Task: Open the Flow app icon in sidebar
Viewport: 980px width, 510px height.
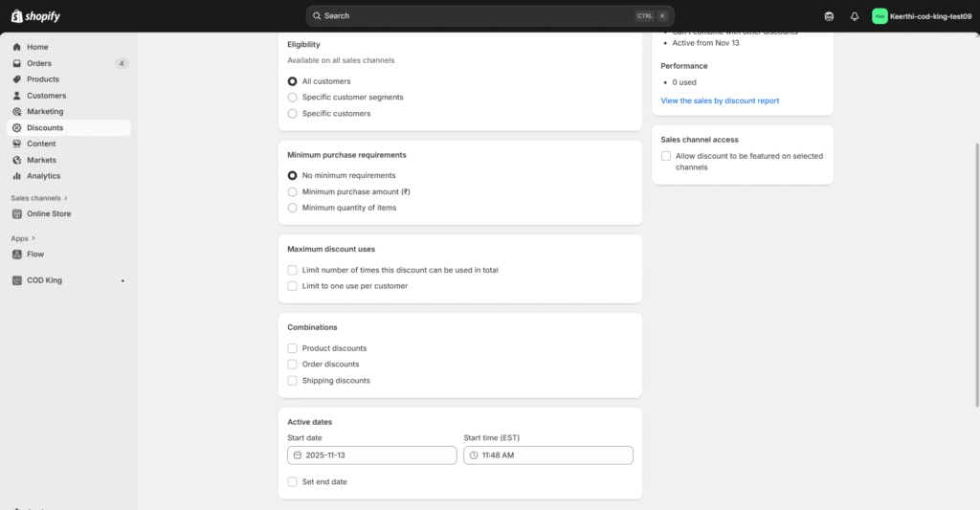Action: click(17, 255)
